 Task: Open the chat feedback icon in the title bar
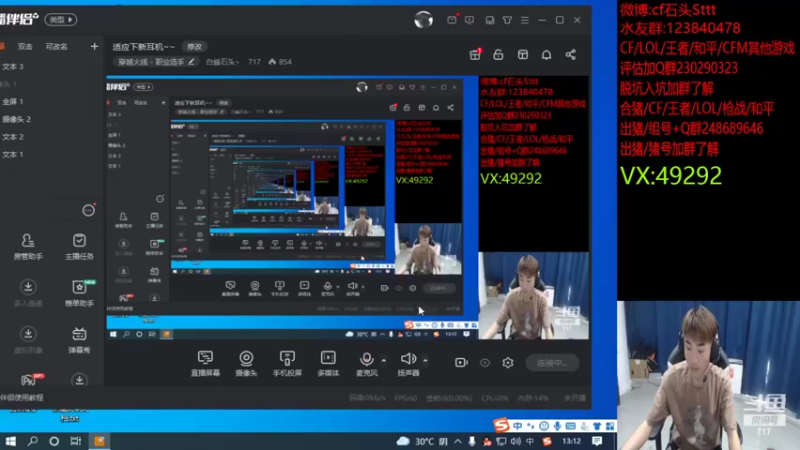click(x=469, y=20)
